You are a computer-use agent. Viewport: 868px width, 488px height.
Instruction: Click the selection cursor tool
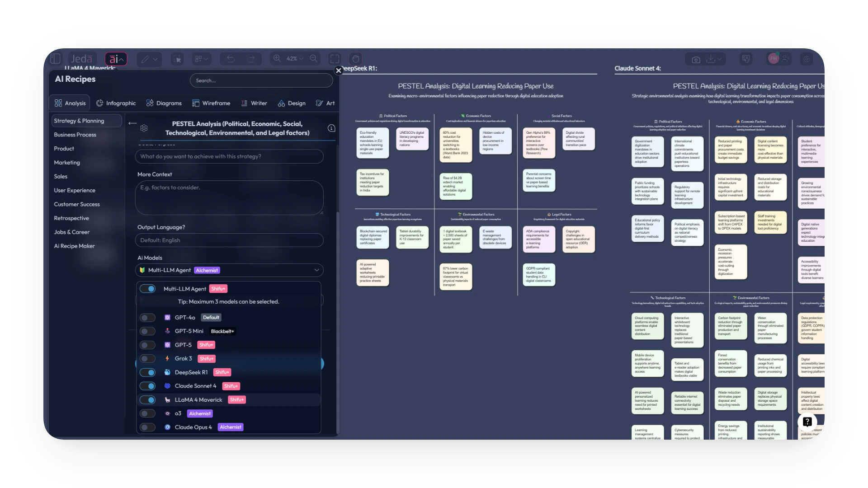point(177,59)
